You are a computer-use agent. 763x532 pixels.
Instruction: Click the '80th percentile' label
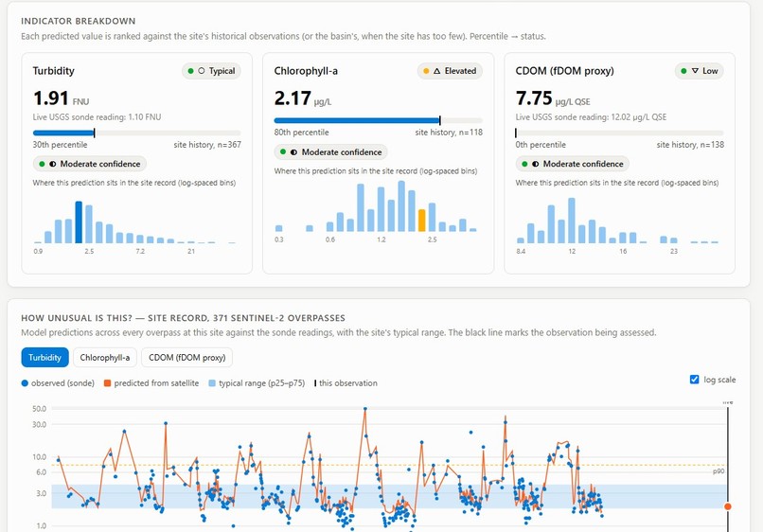301,132
